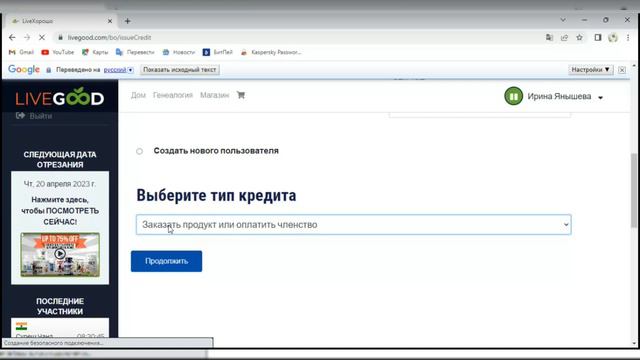Click the site lock icon in address bar
The height and width of the screenshot is (360, 640).
click(60, 38)
